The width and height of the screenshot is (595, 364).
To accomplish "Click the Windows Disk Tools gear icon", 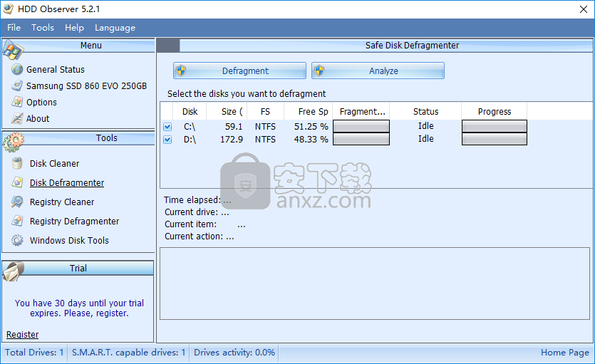I will [x=17, y=240].
